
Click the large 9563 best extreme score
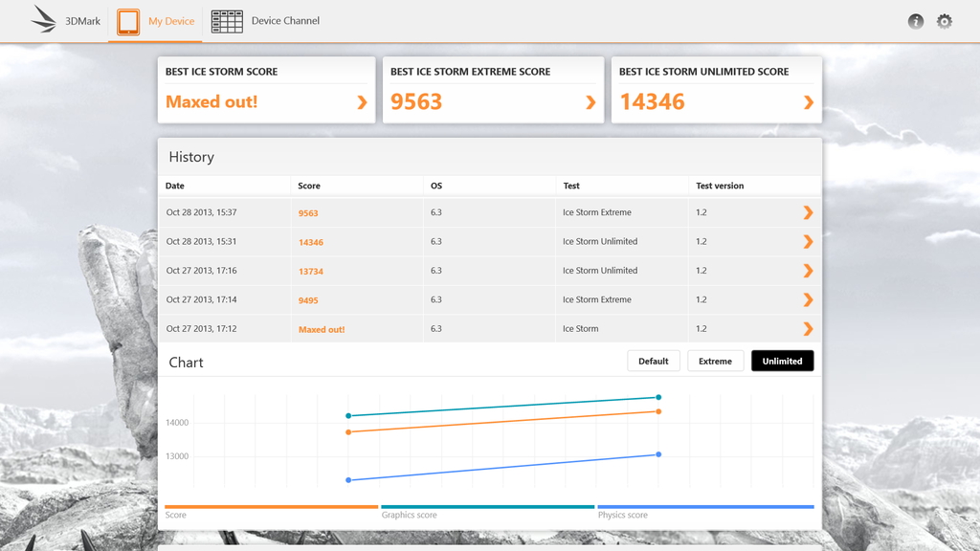point(416,101)
